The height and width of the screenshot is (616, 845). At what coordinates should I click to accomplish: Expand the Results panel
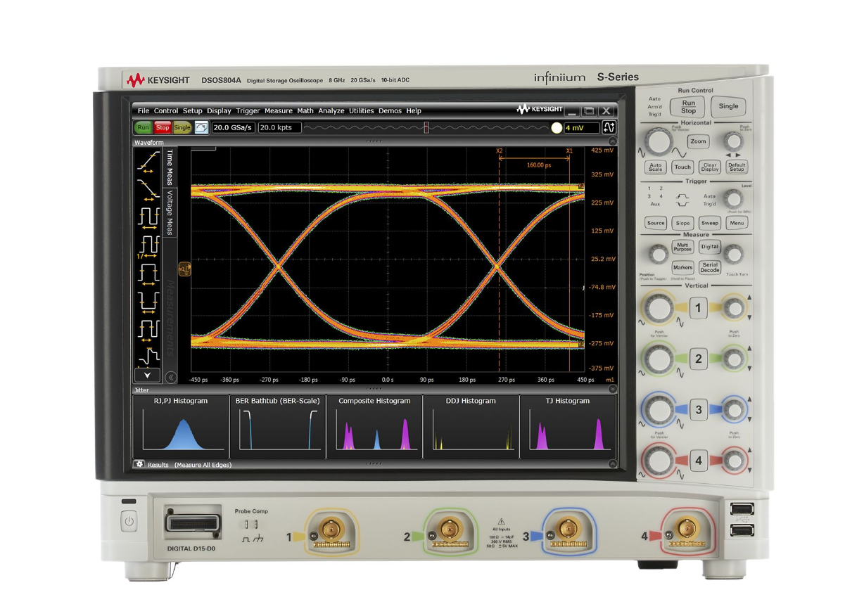click(612, 464)
